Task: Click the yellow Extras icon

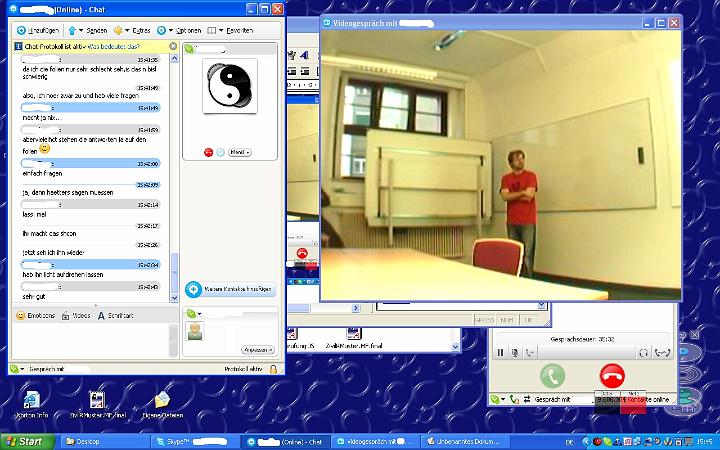Action: 118,30
